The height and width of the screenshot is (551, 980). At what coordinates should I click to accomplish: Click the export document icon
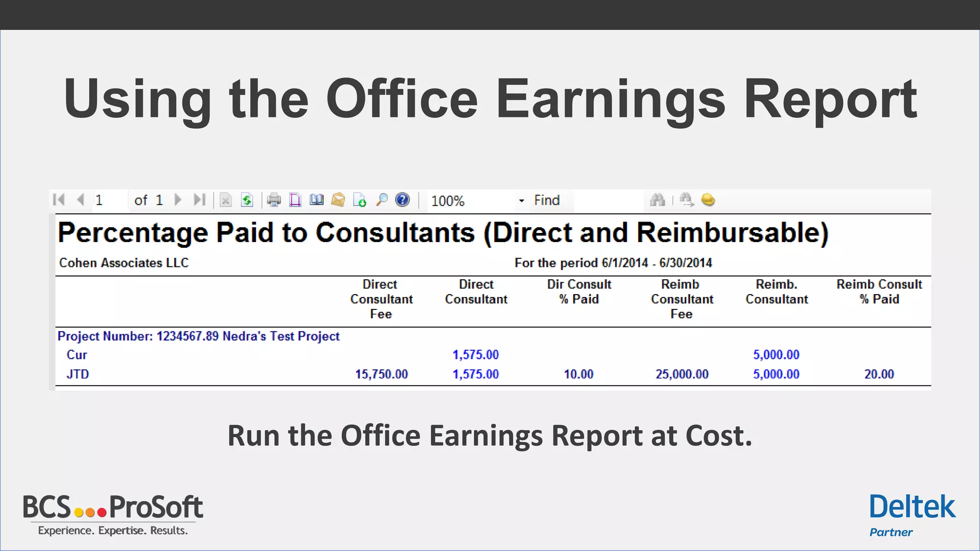click(x=359, y=200)
